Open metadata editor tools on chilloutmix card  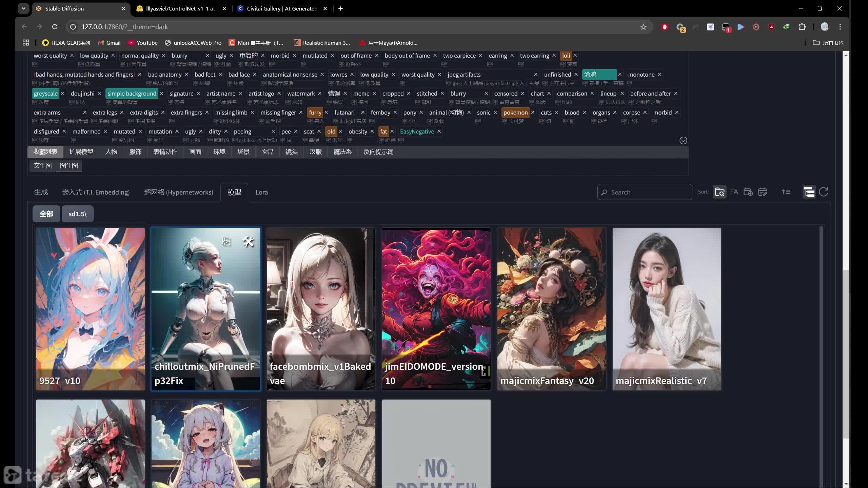[248, 242]
